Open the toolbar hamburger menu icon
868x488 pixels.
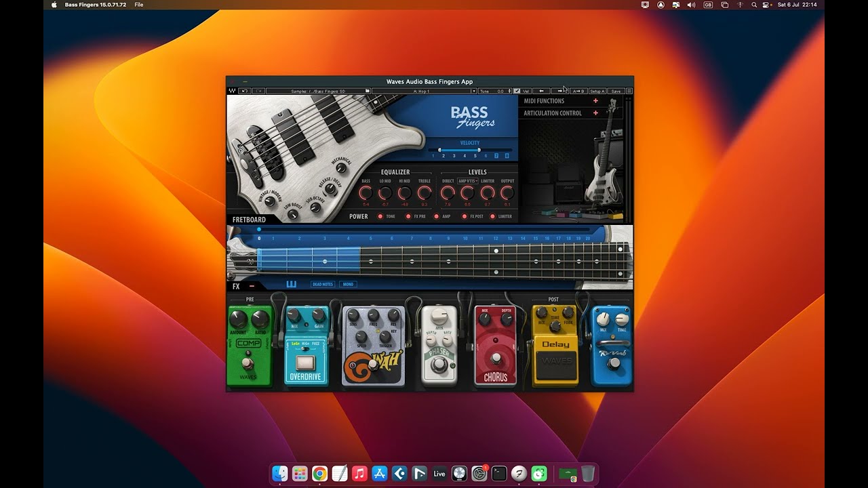pos(629,91)
